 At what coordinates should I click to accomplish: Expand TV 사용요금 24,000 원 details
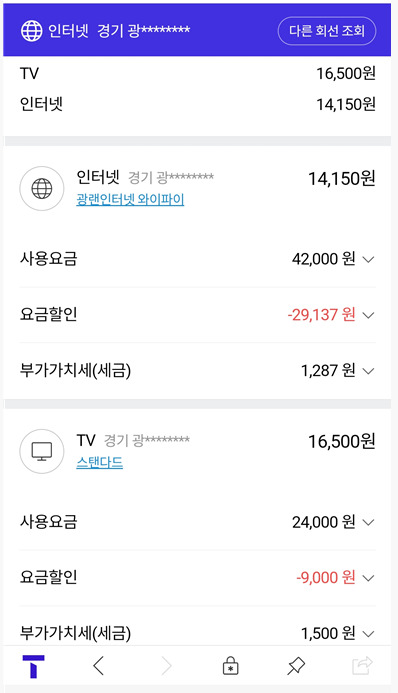[198, 522]
